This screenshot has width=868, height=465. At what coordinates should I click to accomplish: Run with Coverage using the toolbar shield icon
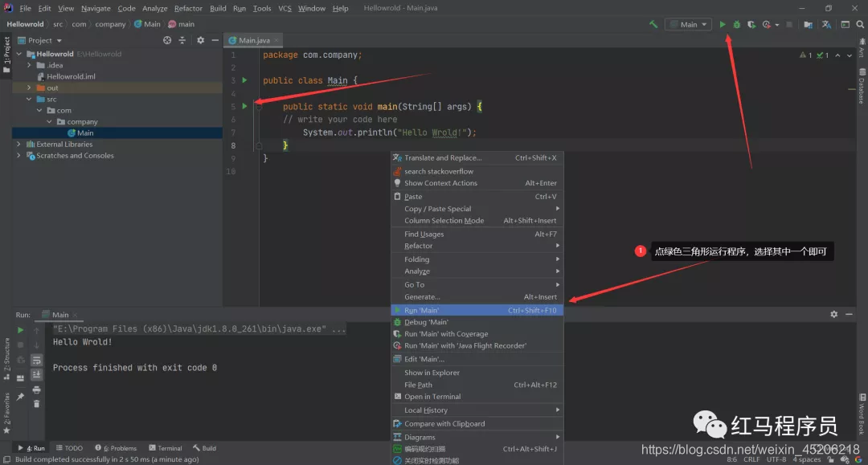[x=751, y=24]
